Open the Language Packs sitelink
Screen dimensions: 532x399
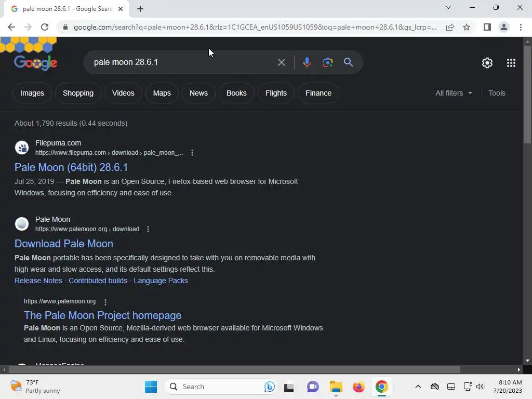pos(161,281)
